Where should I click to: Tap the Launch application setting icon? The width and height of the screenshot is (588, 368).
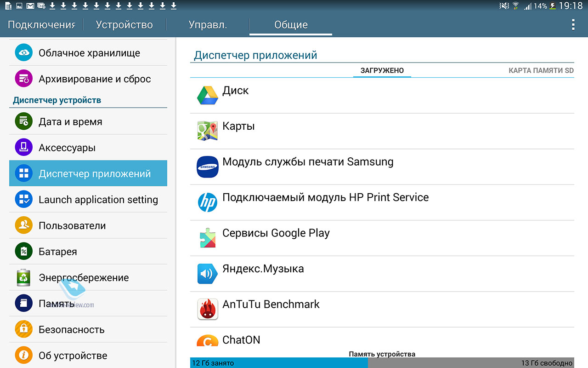click(23, 200)
